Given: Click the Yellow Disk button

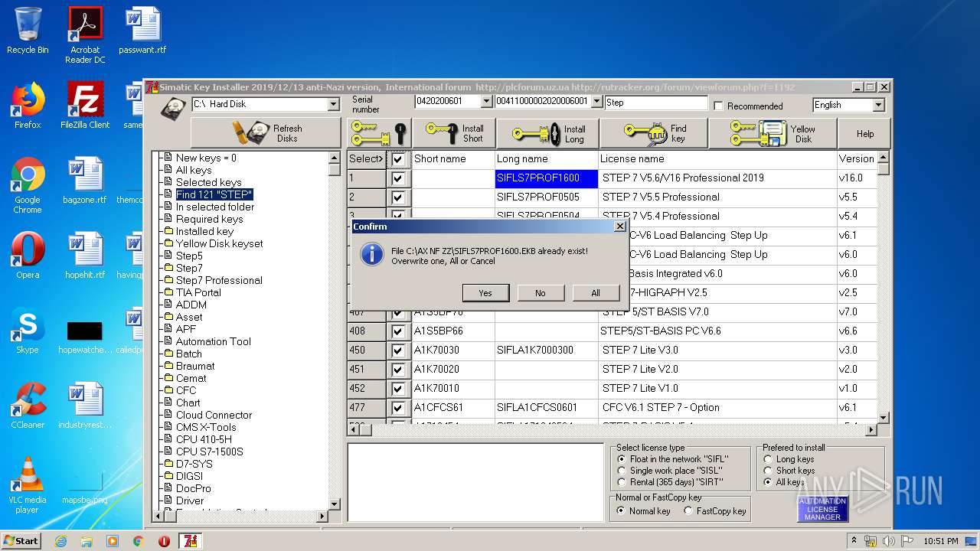Looking at the screenshot, I should pyautogui.click(x=772, y=133).
